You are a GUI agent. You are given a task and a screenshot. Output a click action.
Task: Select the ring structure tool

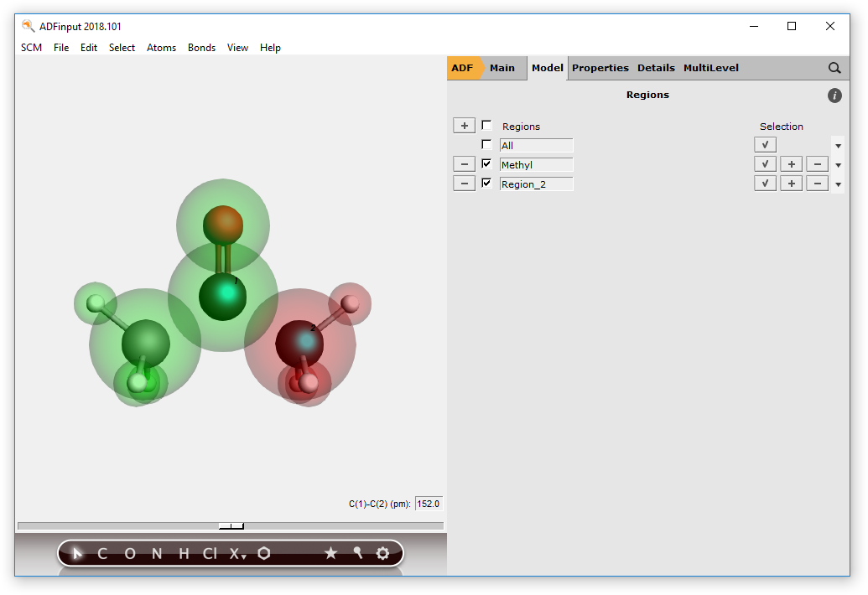[x=264, y=553]
